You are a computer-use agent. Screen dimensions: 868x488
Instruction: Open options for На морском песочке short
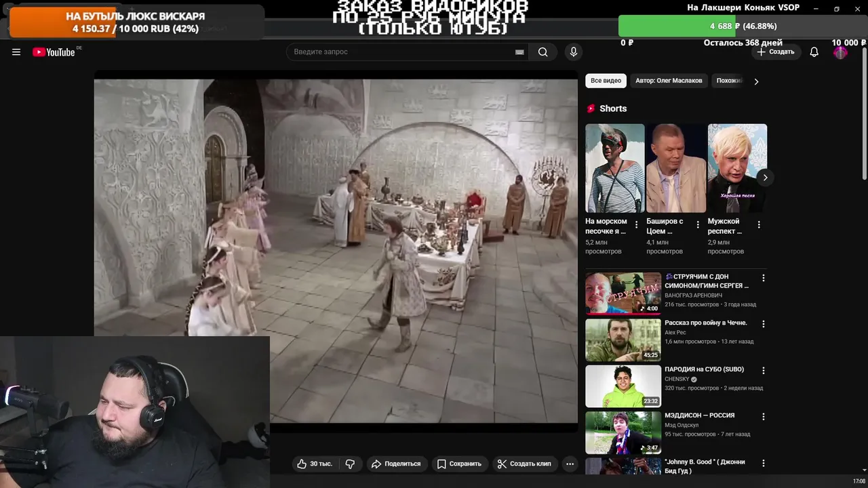tap(636, 225)
